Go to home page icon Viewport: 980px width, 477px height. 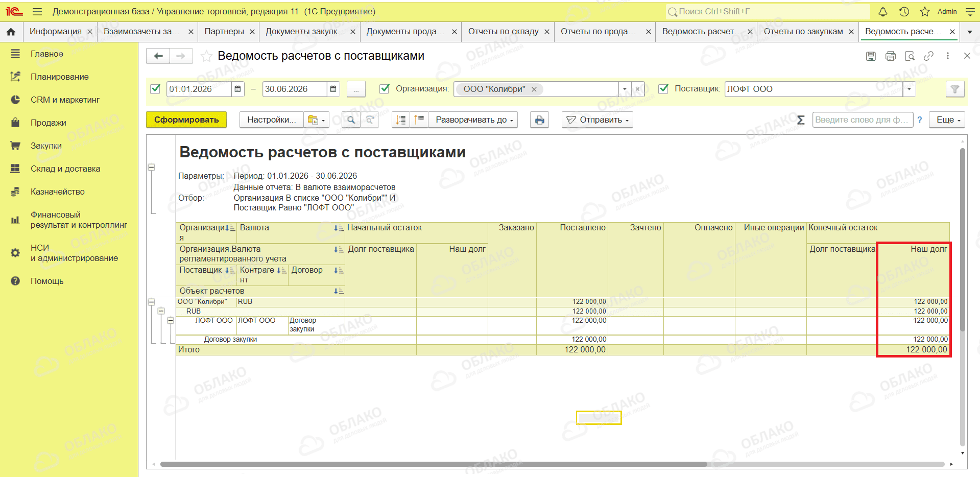tap(11, 32)
